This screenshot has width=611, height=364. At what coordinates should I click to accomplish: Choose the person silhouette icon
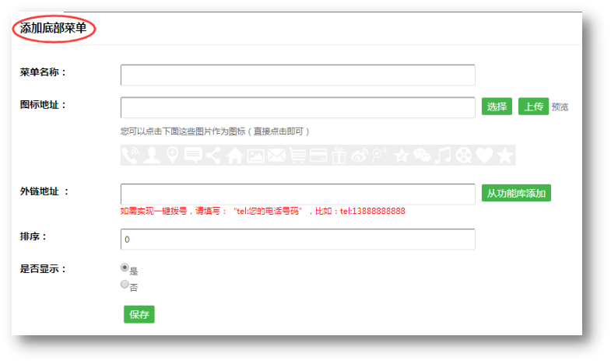pos(151,156)
